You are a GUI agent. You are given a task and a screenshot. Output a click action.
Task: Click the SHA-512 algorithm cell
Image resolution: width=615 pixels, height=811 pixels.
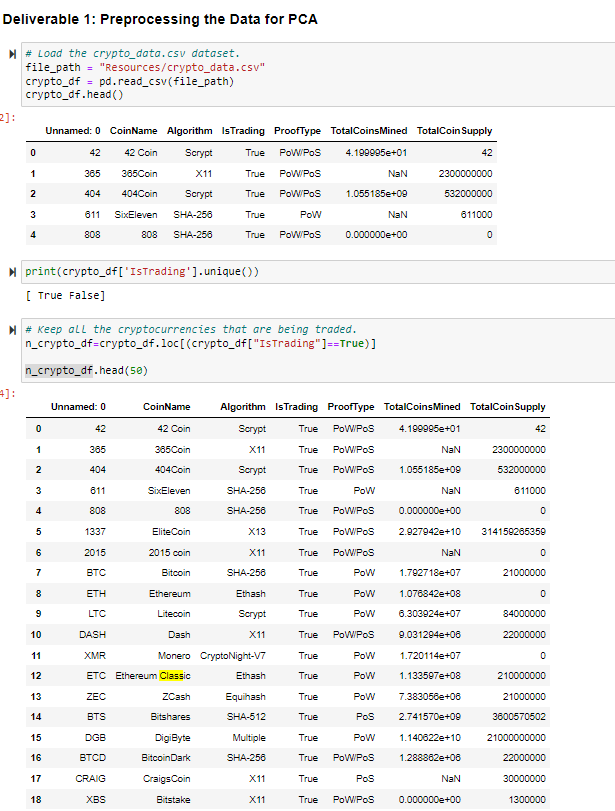246,717
